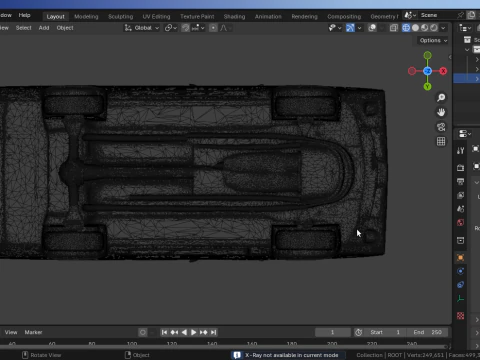The image size is (480, 360).
Task: Toggle viewport overlays
Action: [x=372, y=28]
